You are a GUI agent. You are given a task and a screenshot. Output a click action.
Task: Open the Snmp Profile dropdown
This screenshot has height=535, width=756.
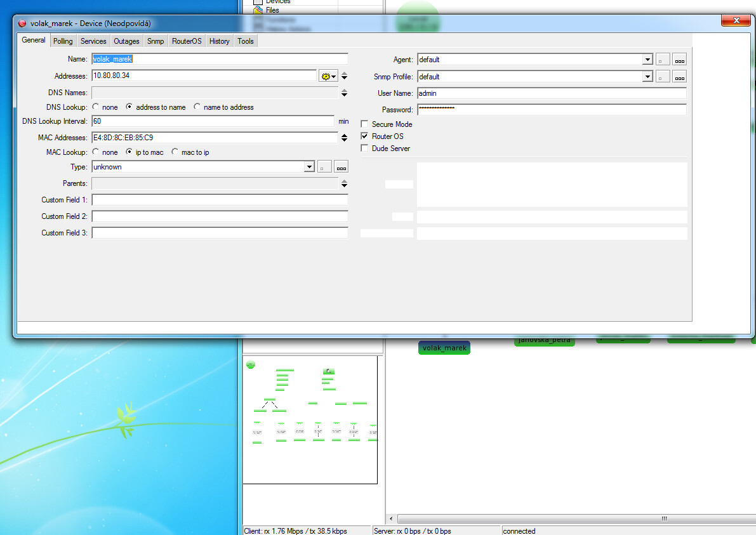(x=647, y=76)
